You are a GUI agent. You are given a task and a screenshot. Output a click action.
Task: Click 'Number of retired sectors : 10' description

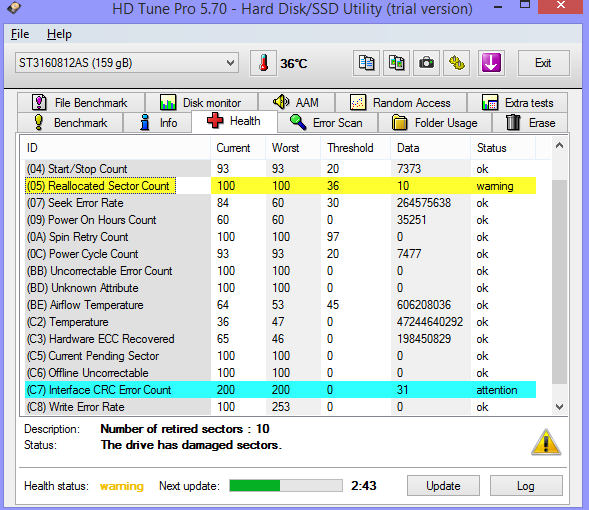pos(185,429)
